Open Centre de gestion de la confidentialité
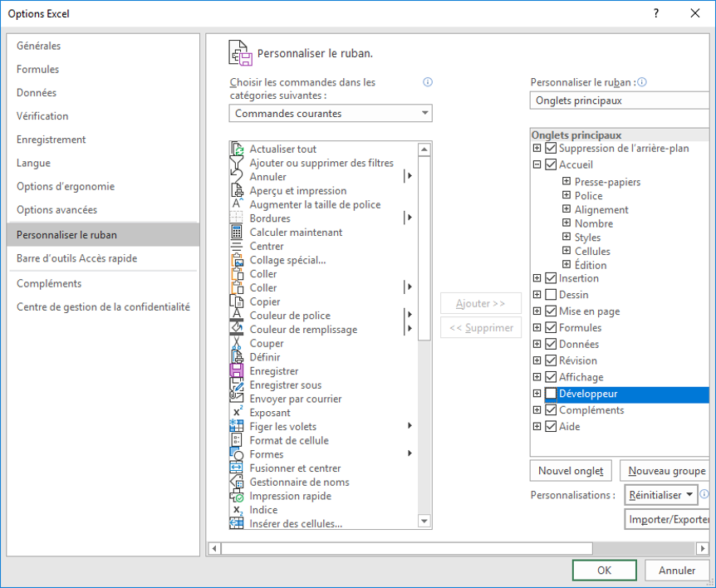The height and width of the screenshot is (588, 716). click(103, 306)
